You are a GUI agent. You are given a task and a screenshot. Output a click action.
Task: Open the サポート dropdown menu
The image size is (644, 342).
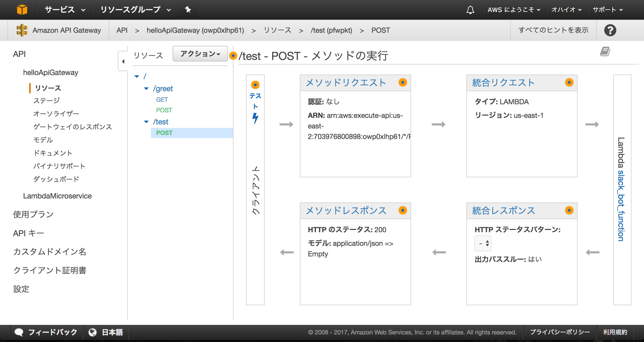point(608,10)
